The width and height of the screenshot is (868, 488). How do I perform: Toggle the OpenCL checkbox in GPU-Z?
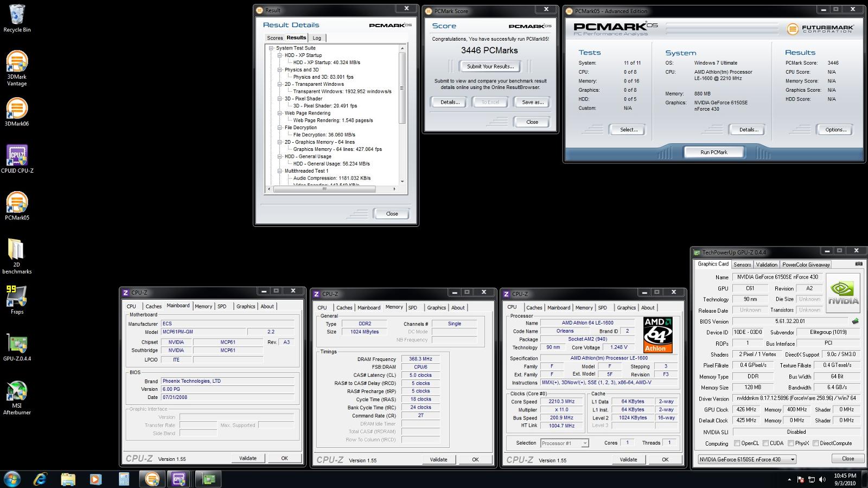pos(737,443)
